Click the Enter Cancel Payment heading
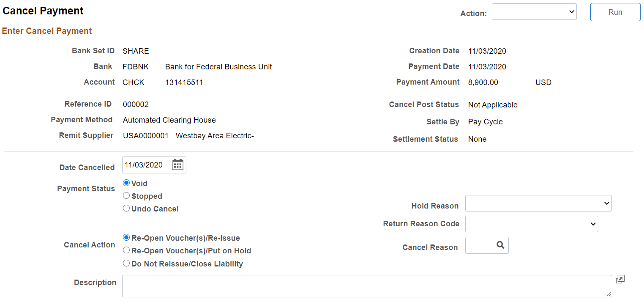The image size is (644, 302). coord(46,30)
